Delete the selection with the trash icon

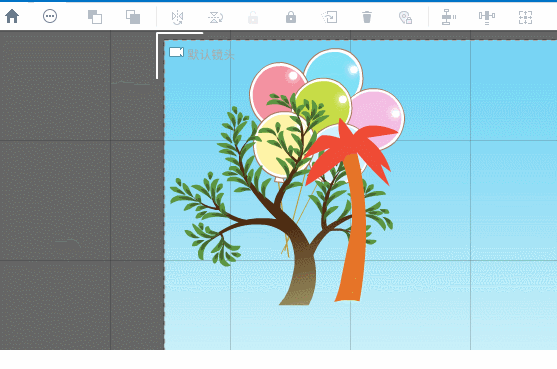click(x=367, y=17)
